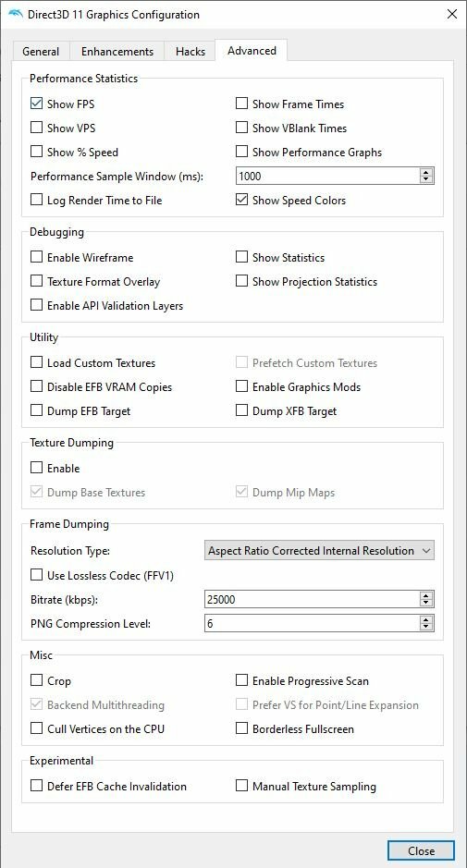Check Show Projection Statistics
Image resolution: width=467 pixels, height=868 pixels.
pos(241,281)
